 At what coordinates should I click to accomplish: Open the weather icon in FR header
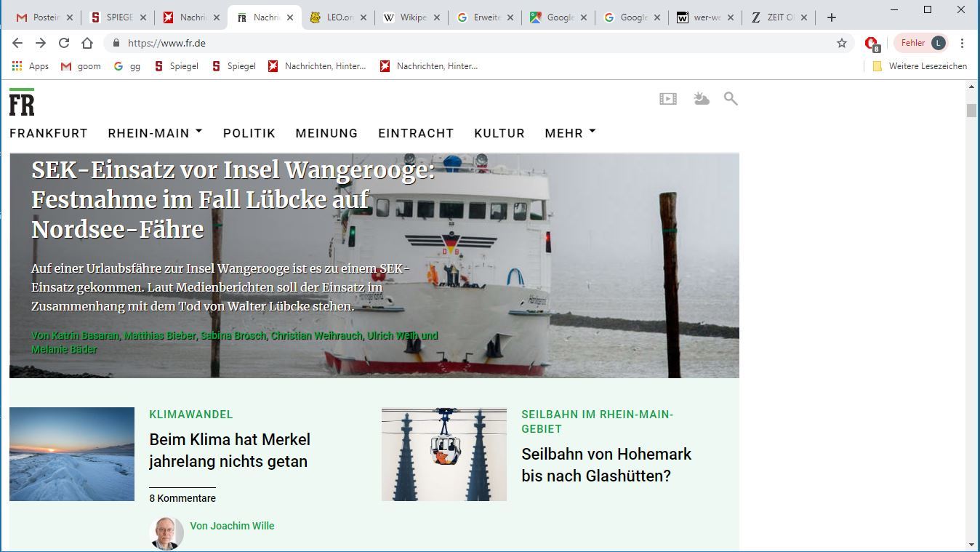pos(701,98)
